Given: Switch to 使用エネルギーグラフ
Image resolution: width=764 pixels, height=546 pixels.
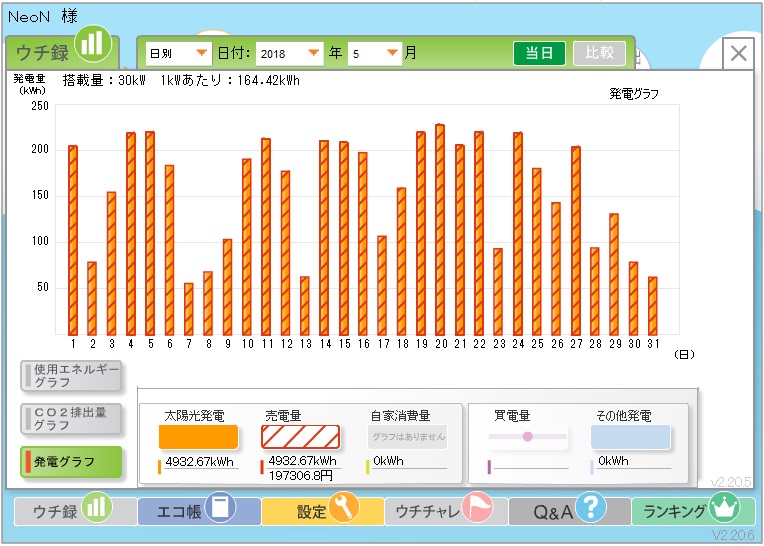Looking at the screenshot, I should pyautogui.click(x=71, y=376).
